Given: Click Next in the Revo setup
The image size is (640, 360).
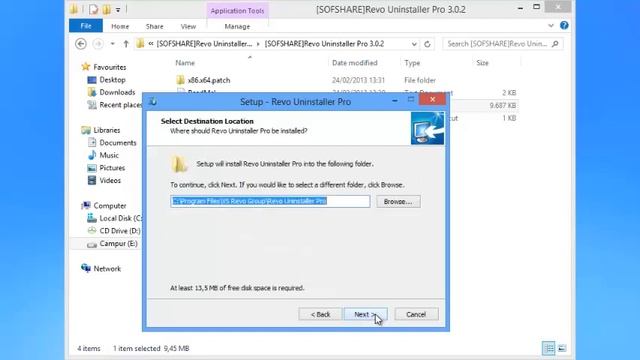Looking at the screenshot, I should click(x=366, y=314).
